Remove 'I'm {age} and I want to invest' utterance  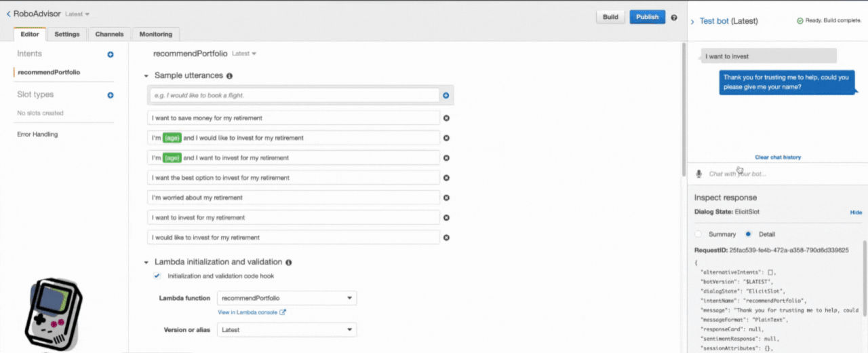click(x=446, y=158)
